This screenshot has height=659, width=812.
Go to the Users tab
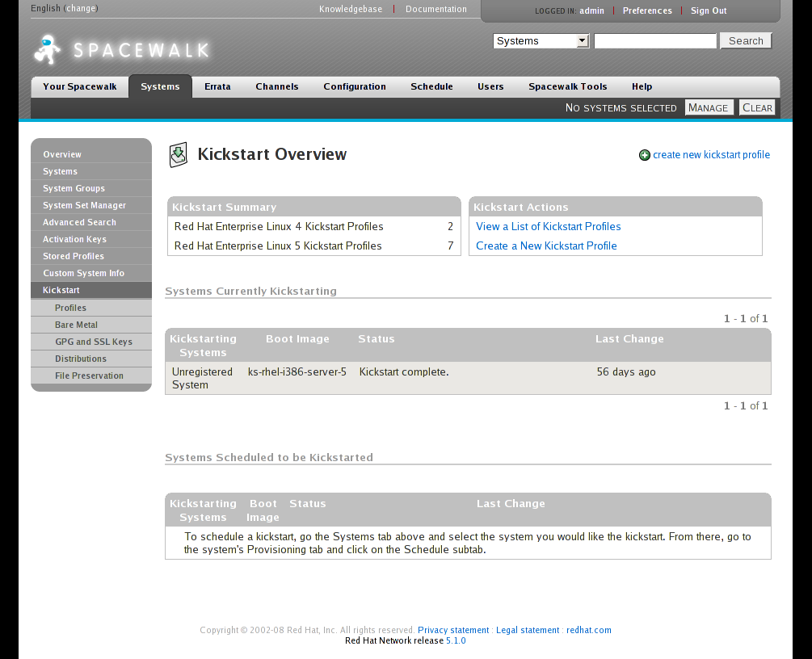pyautogui.click(x=490, y=86)
